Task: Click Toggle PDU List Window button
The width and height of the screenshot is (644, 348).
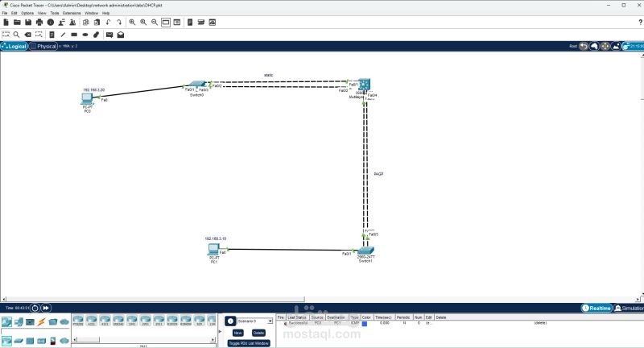Action: [249, 343]
